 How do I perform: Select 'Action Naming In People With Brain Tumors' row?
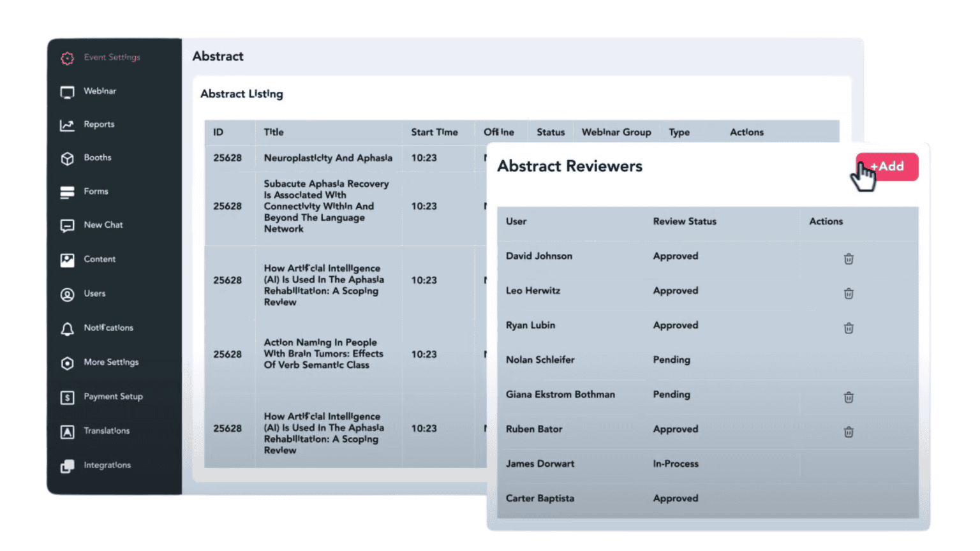coord(323,353)
